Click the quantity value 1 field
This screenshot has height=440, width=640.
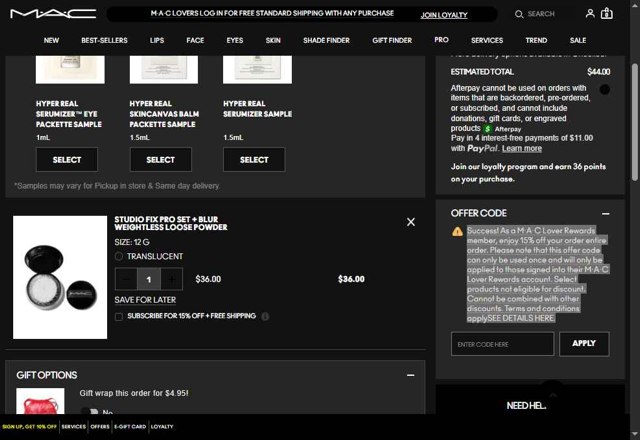coord(149,279)
